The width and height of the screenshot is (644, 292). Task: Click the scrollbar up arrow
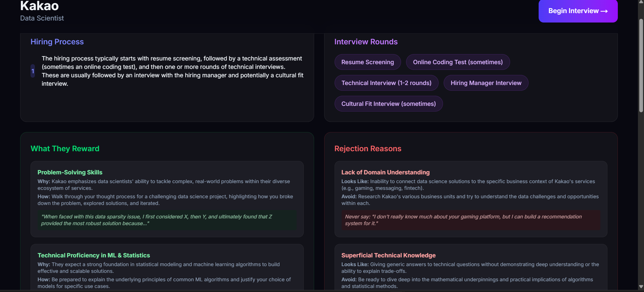[x=641, y=2]
